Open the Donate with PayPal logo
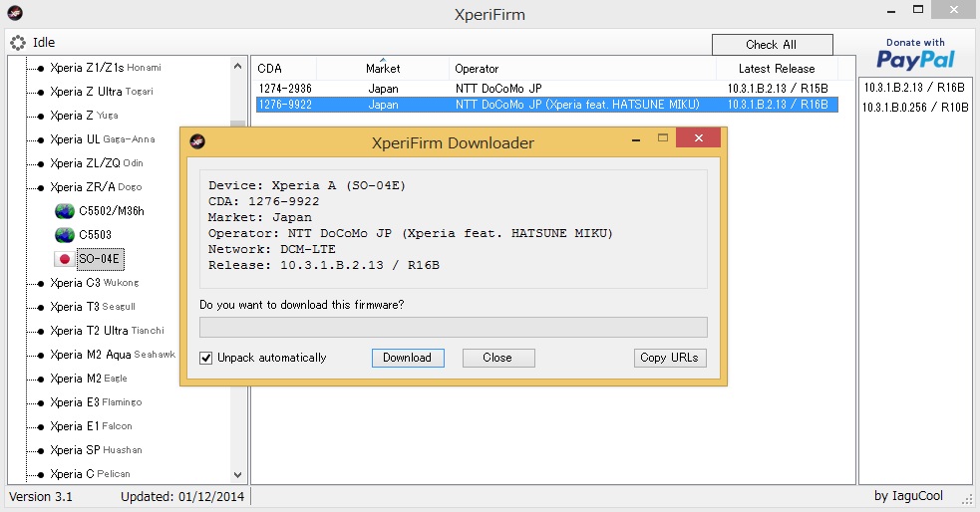The height and width of the screenshot is (512, 980). pos(915,54)
